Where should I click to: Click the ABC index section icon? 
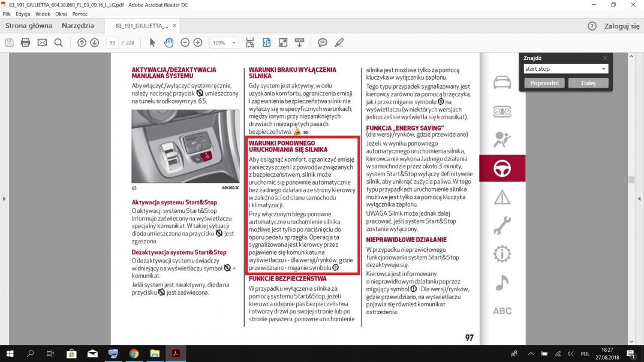pos(502,311)
